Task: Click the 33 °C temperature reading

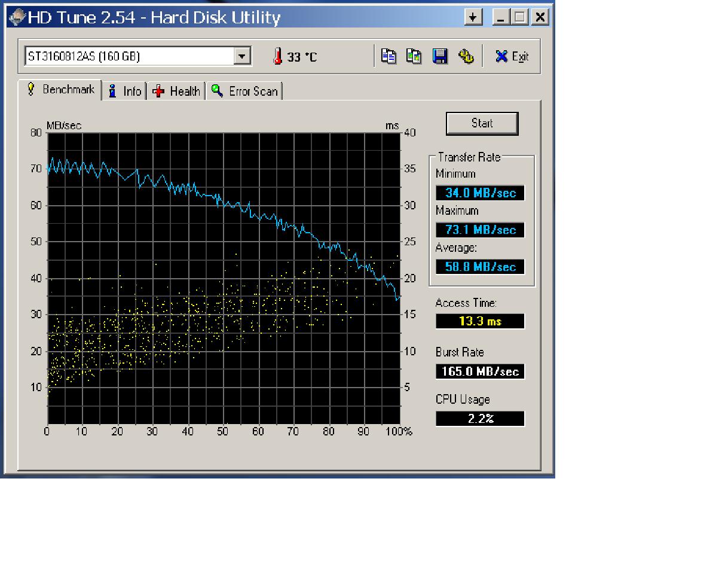Action: (302, 57)
